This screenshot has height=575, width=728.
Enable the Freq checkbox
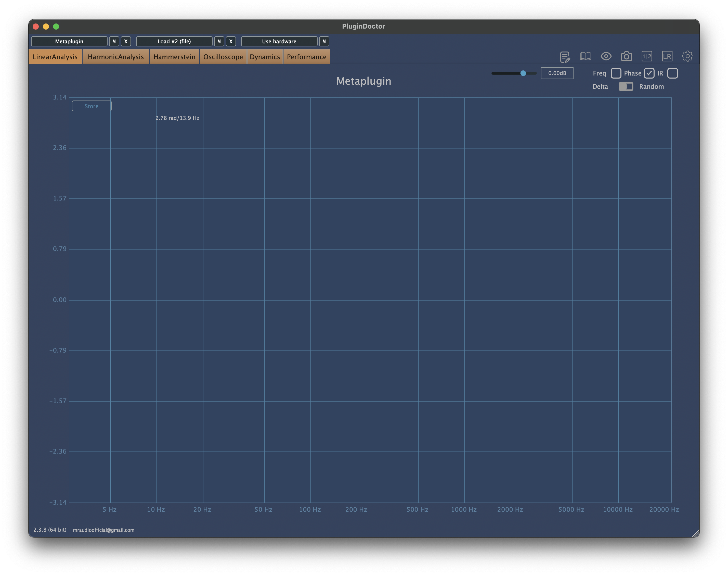[x=616, y=73]
